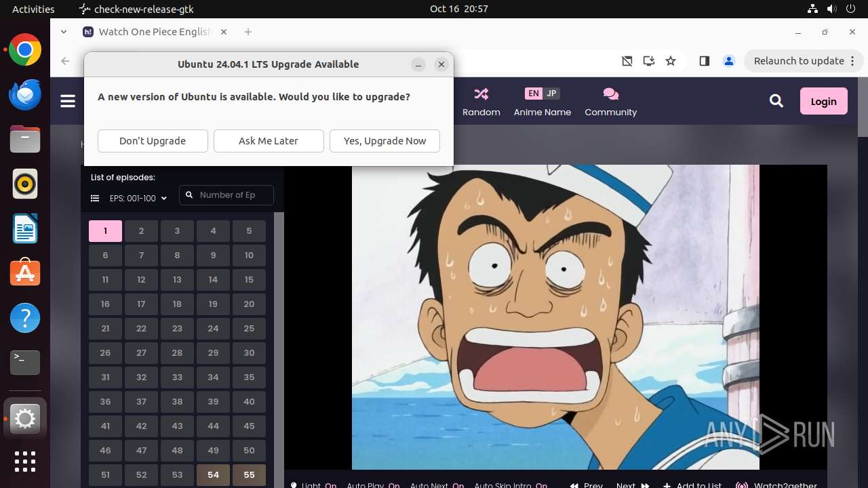The width and height of the screenshot is (868, 488).
Task: Select episode 13
Action: pyautogui.click(x=177, y=280)
